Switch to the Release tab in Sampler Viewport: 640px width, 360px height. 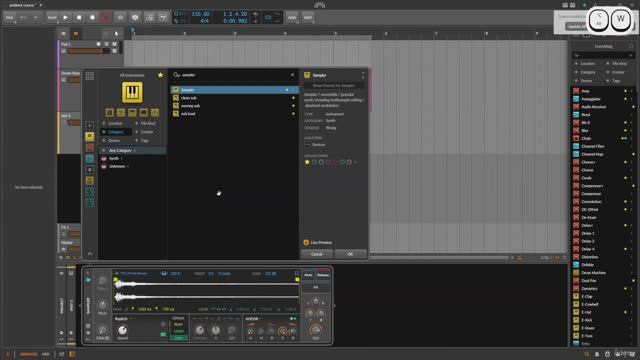point(323,275)
